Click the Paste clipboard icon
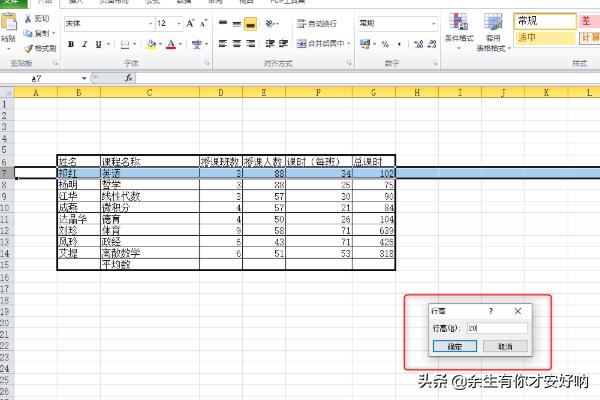Viewport: 600px width, 400px height. click(x=9, y=22)
